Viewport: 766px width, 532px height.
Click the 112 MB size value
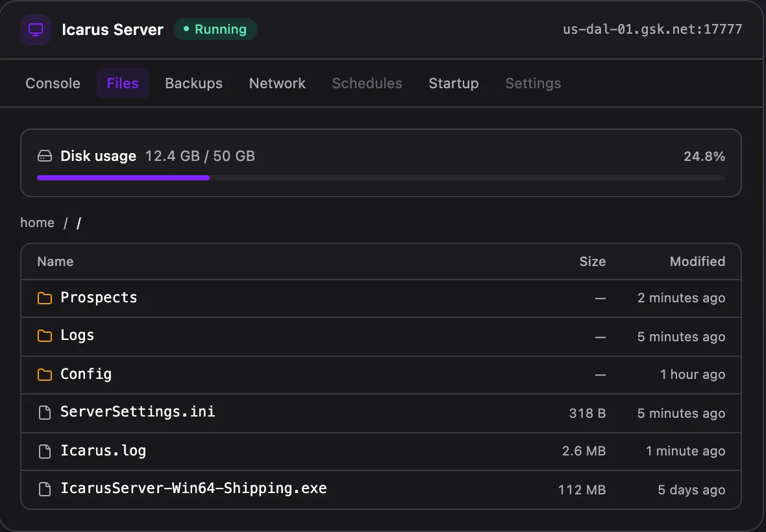pyautogui.click(x=582, y=490)
